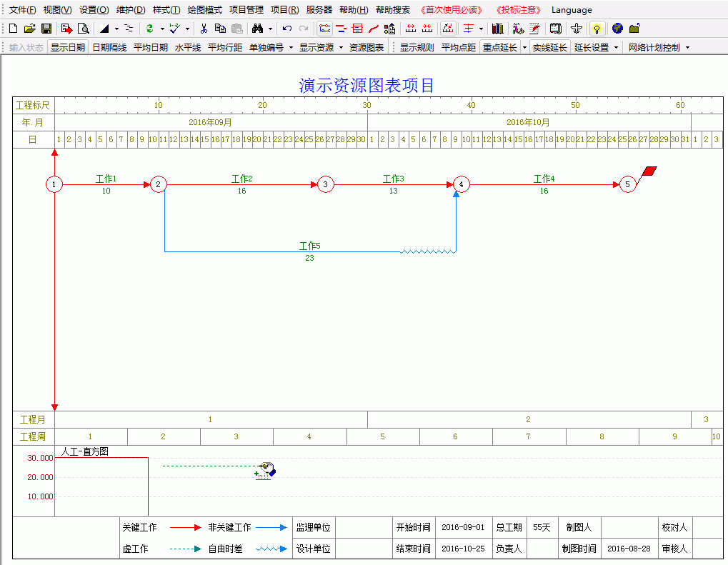
Task: Copy with the two-pages icon
Action: [x=220, y=29]
